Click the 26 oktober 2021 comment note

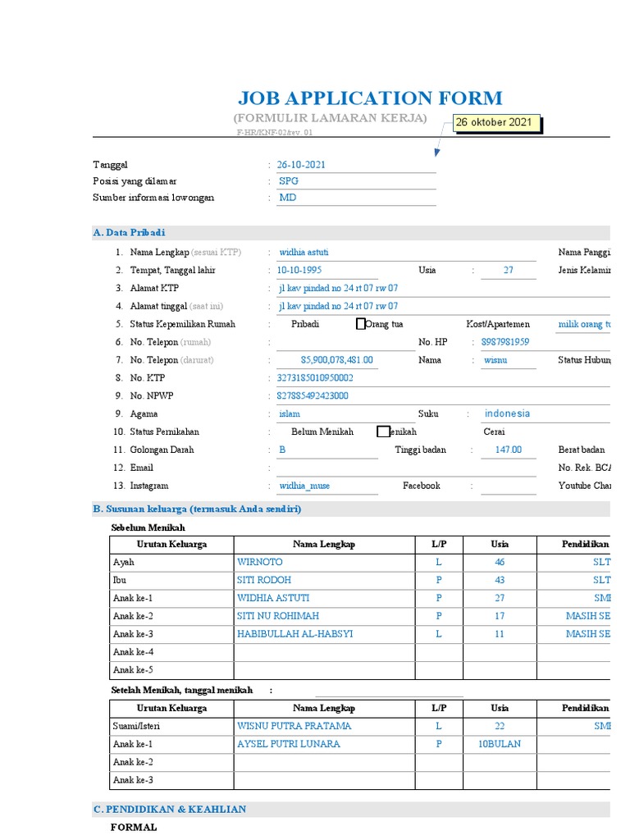tap(496, 123)
